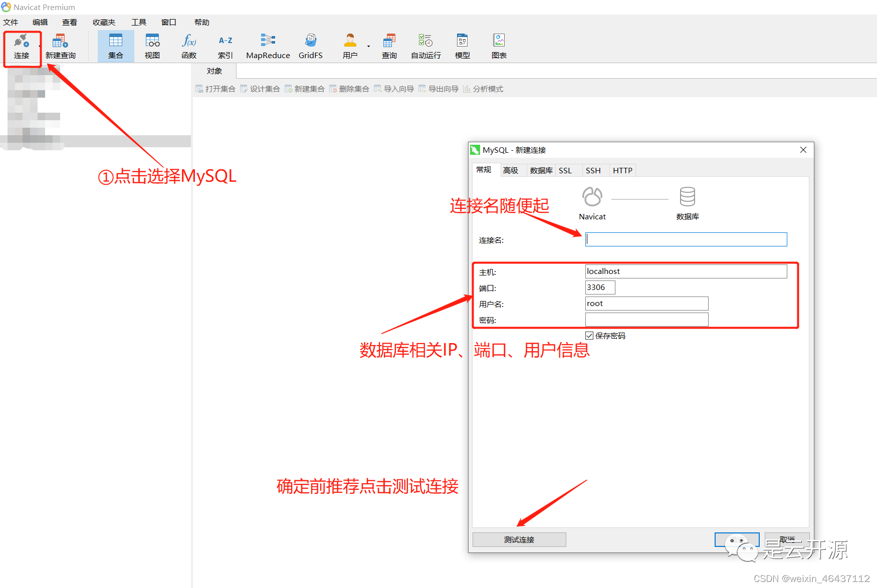Open the GridFS tool

pos(311,46)
